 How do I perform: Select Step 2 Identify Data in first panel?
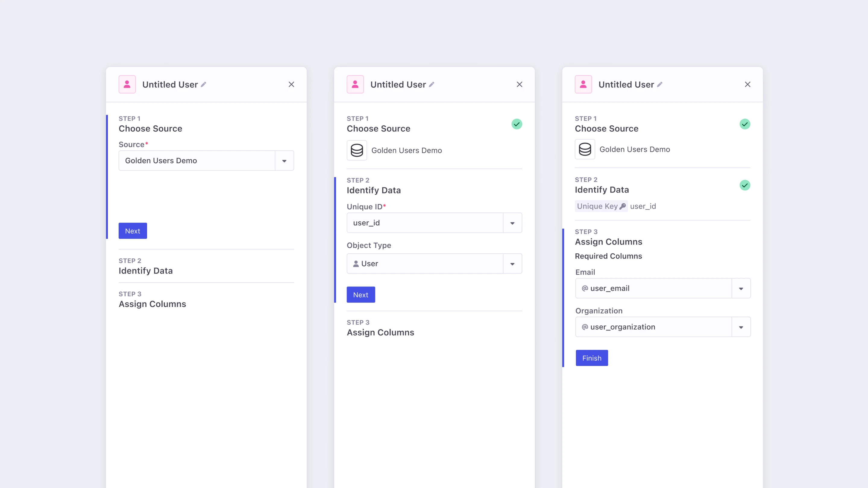click(146, 266)
